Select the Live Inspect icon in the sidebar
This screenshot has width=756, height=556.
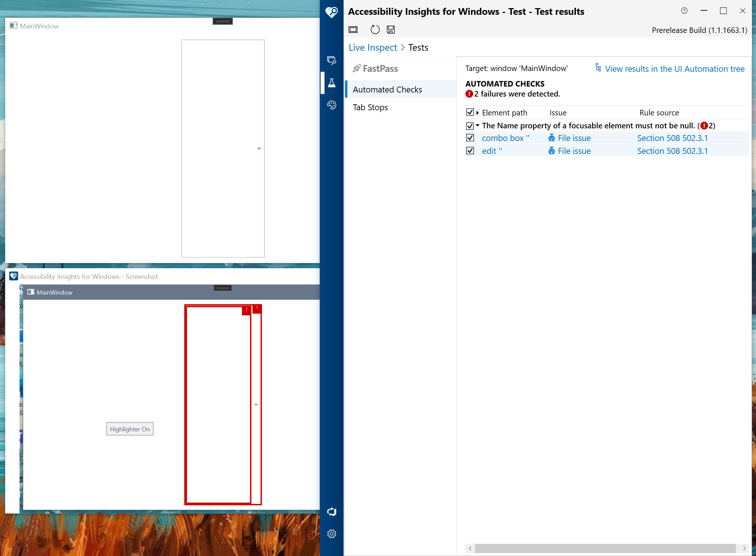[x=331, y=60]
